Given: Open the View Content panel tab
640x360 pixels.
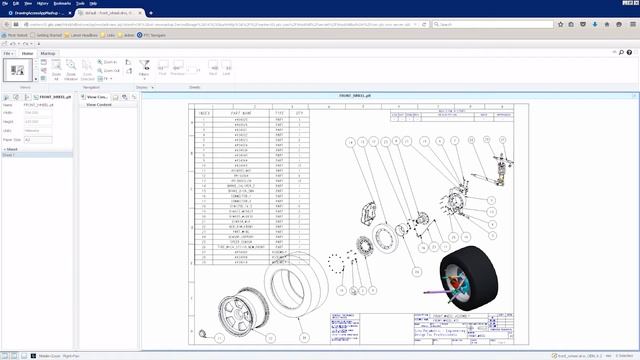Looking at the screenshot, I should [95, 97].
